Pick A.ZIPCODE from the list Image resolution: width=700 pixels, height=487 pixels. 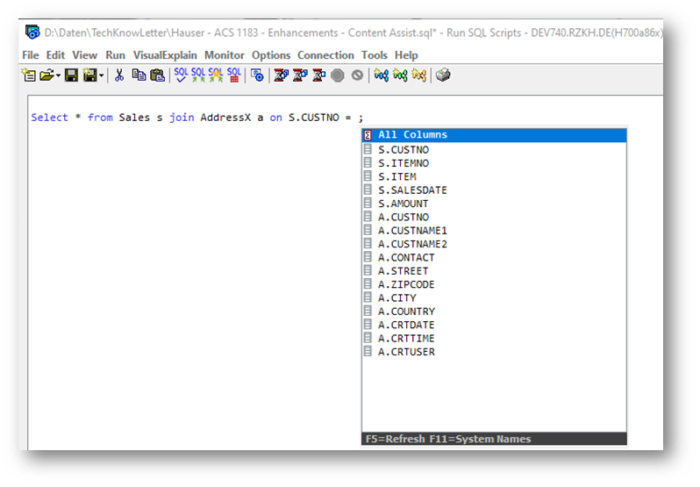[x=494, y=284]
